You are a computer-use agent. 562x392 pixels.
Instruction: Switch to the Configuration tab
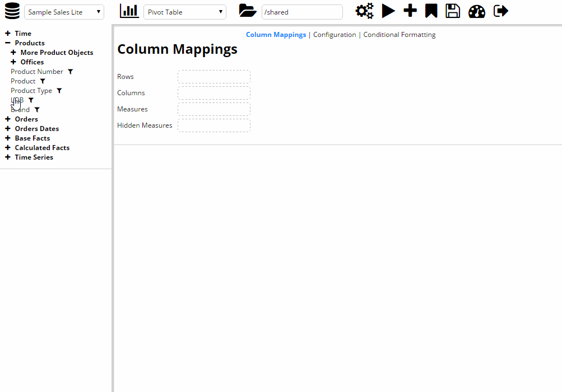click(335, 35)
